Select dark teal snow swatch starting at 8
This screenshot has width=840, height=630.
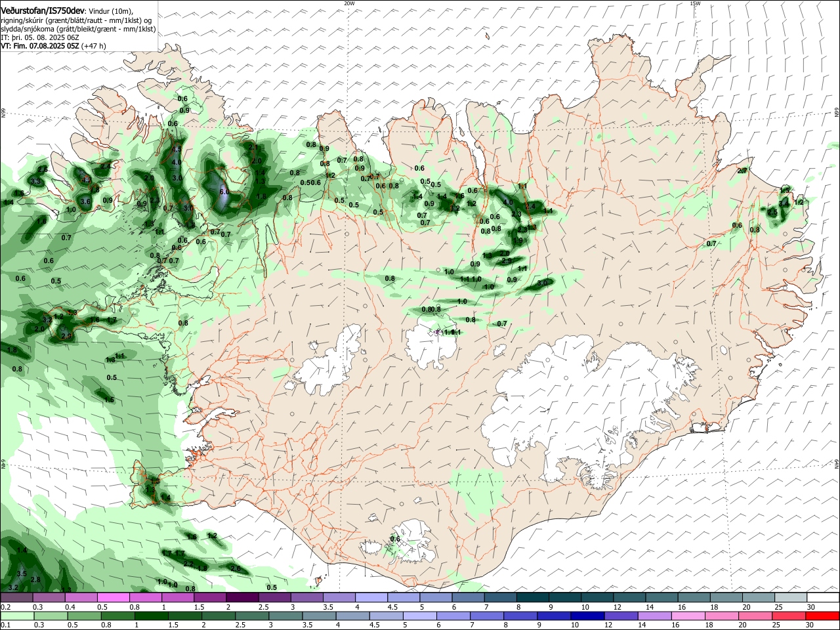532,598
